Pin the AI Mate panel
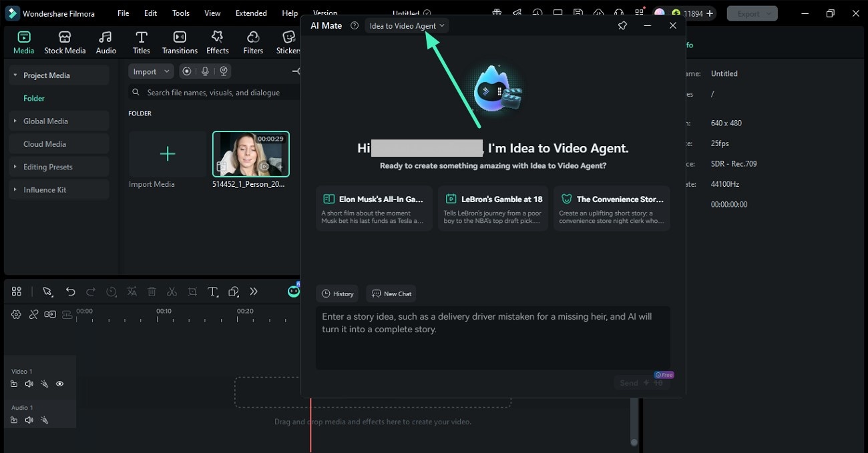Viewport: 868px width, 453px height. click(622, 25)
